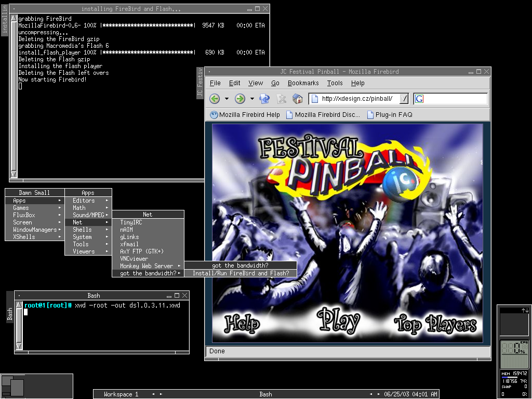Expand the WindowManagers submenu
This screenshot has width=532, height=399.
click(35, 230)
